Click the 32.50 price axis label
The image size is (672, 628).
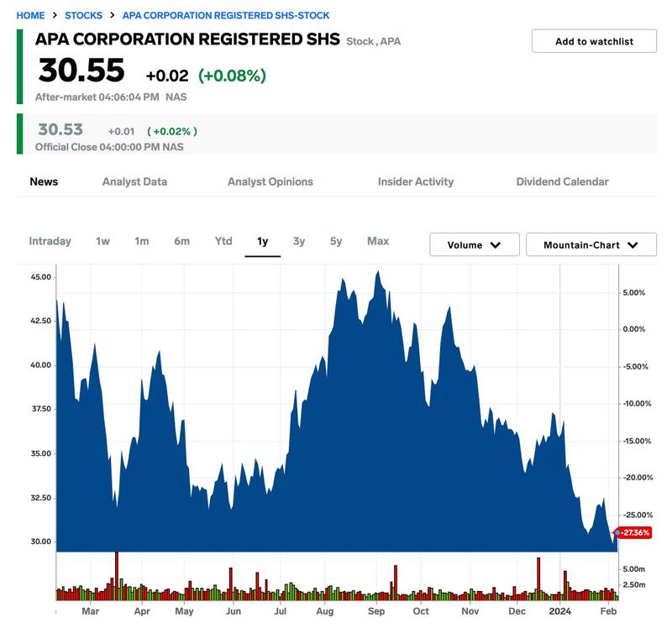pyautogui.click(x=40, y=498)
